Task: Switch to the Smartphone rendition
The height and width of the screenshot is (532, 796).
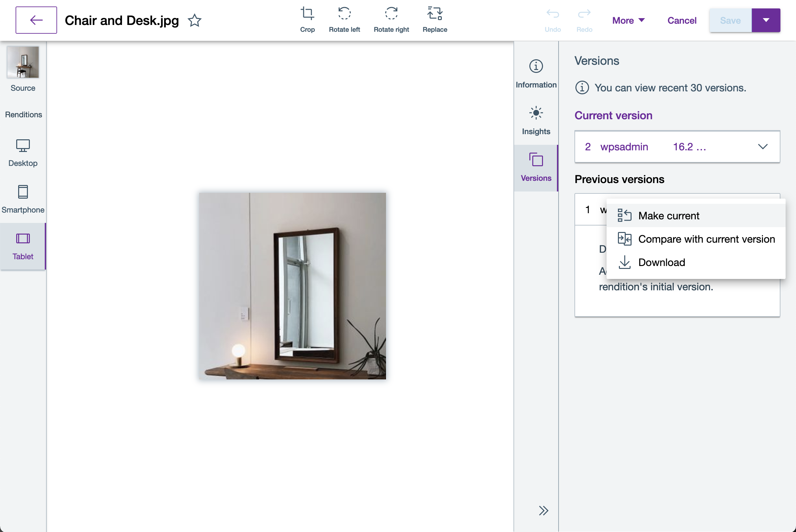Action: point(23,199)
